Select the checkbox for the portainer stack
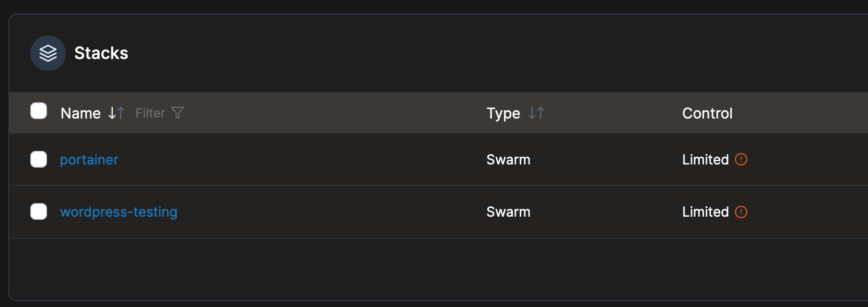This screenshot has width=868, height=307. tap(39, 159)
